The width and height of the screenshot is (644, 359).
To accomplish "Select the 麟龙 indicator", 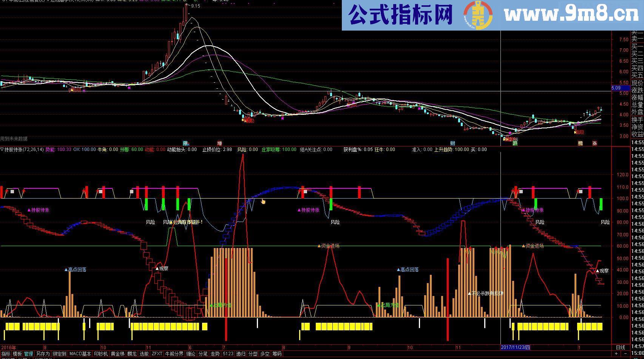I will coord(132,353).
